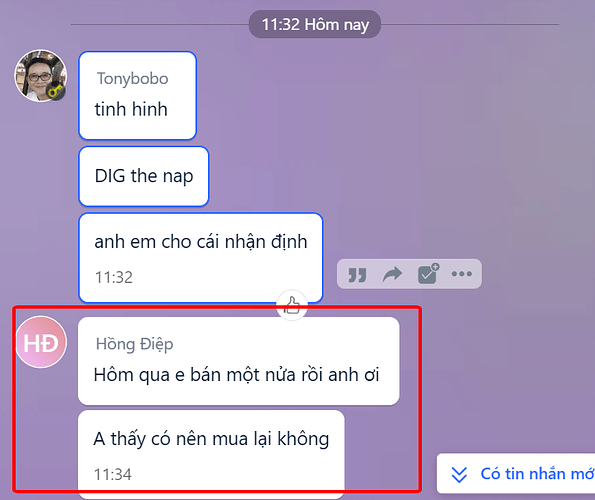Open Tonybobo's profile picture

point(41,75)
